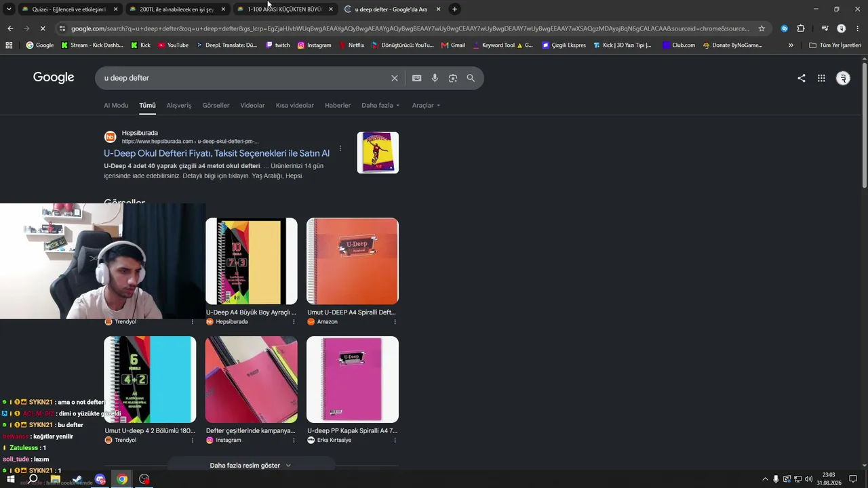Screen dimensions: 868x488
Task: Open the DeepL Translate bookmark
Action: (226, 45)
